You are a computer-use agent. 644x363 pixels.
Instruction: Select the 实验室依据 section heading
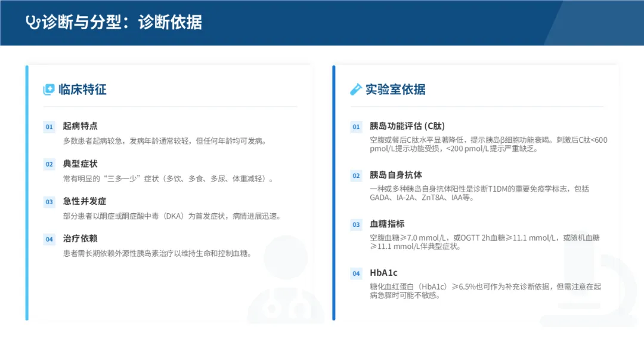click(x=395, y=89)
